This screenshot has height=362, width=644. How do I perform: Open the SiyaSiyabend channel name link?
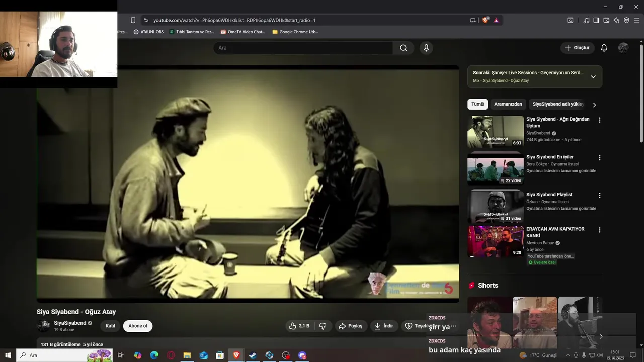(70, 323)
